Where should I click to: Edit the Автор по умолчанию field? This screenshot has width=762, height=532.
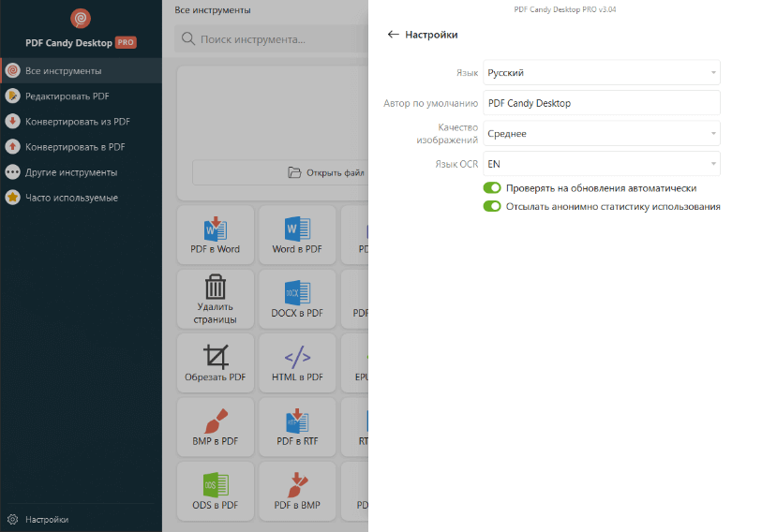tap(602, 103)
